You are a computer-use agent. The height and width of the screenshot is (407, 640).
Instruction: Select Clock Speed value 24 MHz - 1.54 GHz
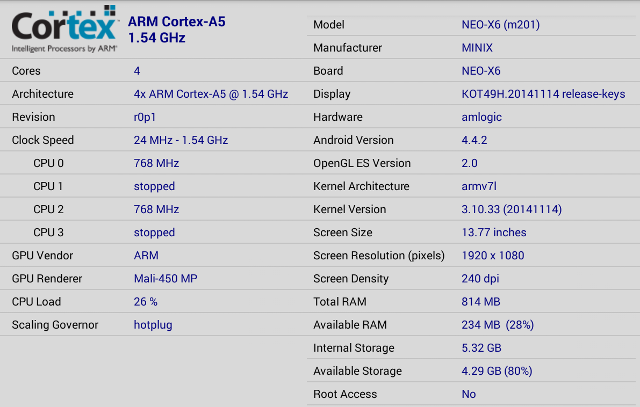point(181,140)
